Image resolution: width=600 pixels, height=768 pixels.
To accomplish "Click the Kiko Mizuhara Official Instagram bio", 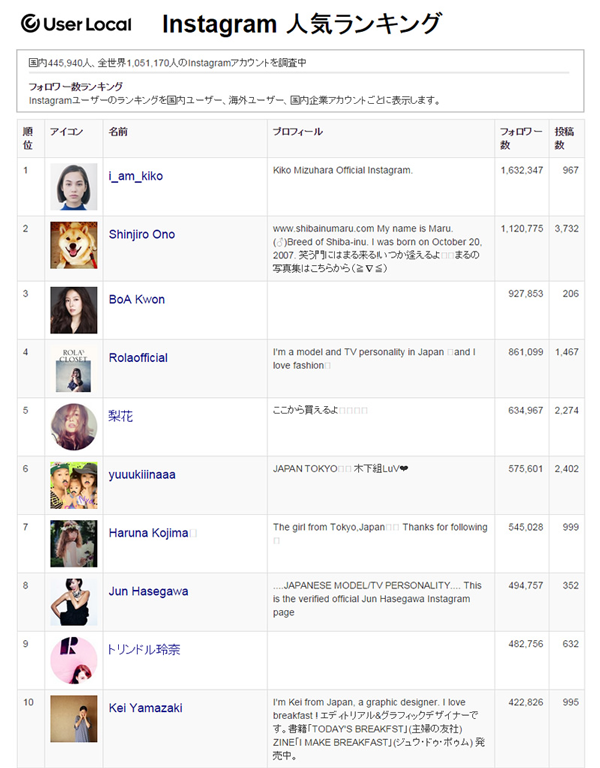I will [343, 170].
